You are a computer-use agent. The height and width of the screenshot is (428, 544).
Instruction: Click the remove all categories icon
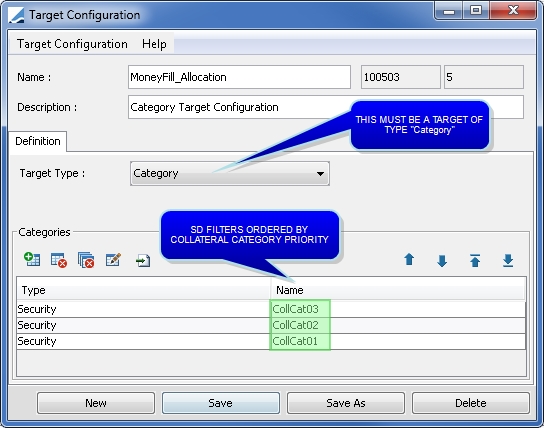[86, 260]
